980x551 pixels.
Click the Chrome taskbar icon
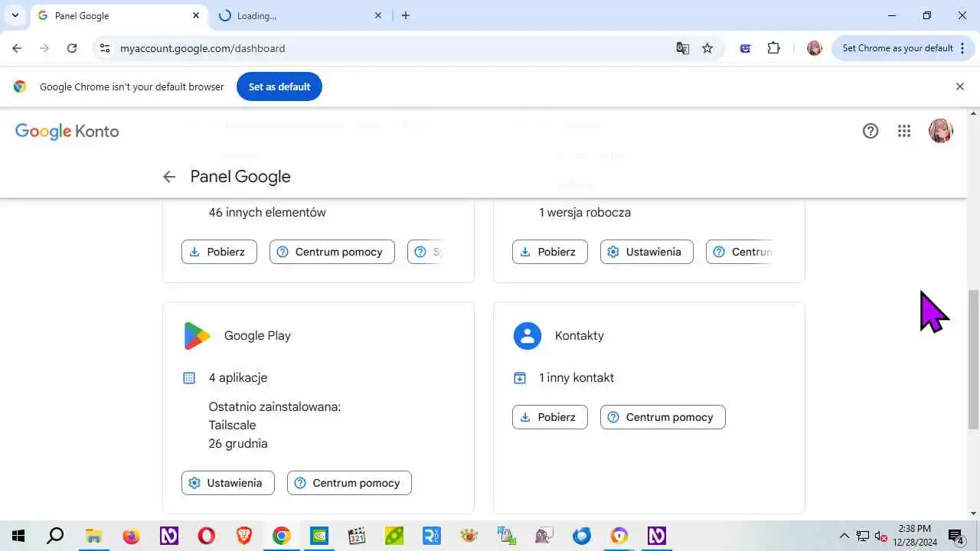click(x=282, y=536)
